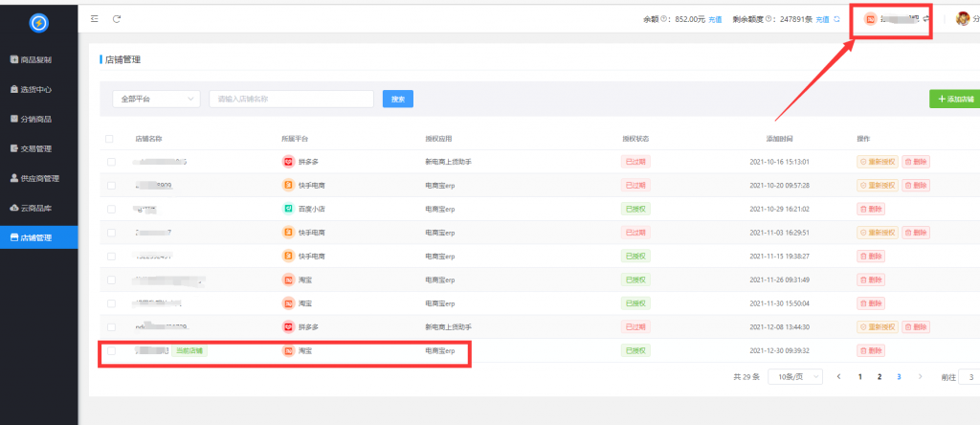Viewport: 980px width, 425px height.
Task: Refresh the remaining quota with the sync icon
Action: coord(836,19)
